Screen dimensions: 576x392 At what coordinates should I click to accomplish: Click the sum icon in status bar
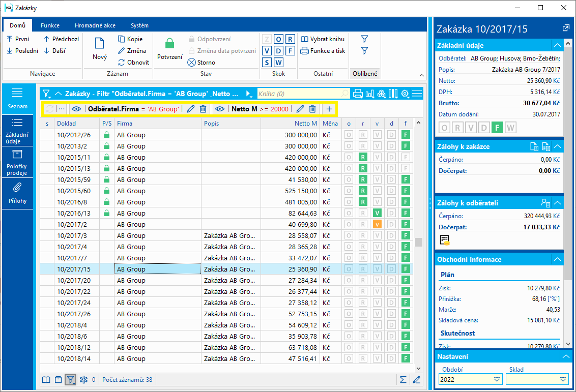tap(403, 380)
